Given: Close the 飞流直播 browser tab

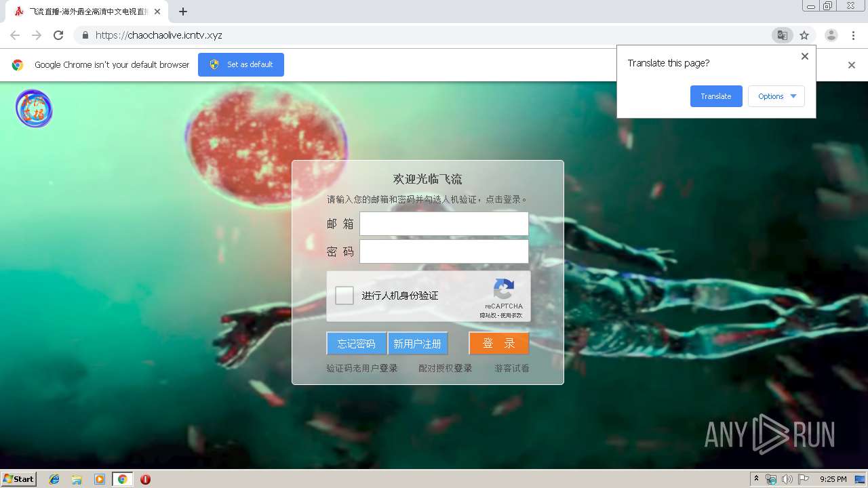Looking at the screenshot, I should tap(157, 12).
